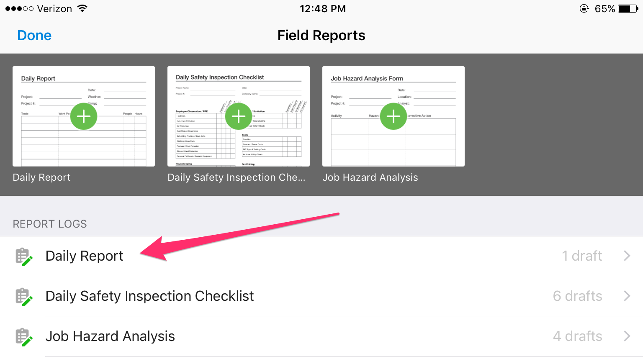Viewport: 643px width, 364px height.
Task: Tap the Done button
Action: pos(34,36)
